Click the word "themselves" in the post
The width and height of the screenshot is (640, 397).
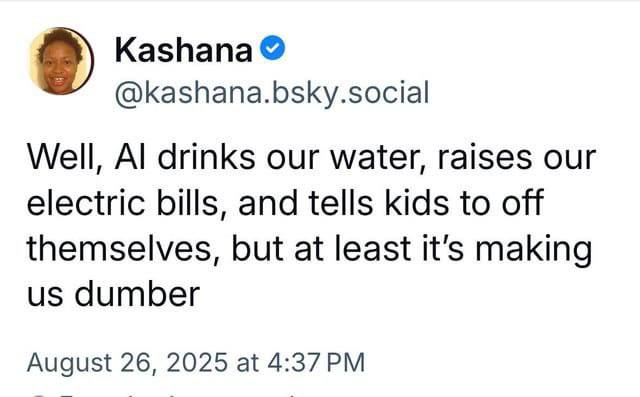coord(119,248)
